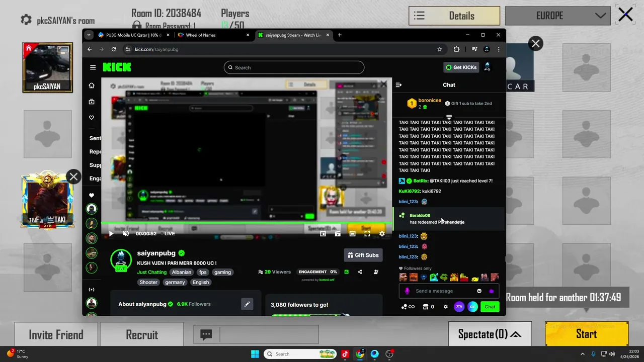Viewport: 644px width, 362px height.
Task: Switch to PUBG Mobile UC Qatar tab
Action: pos(133,35)
